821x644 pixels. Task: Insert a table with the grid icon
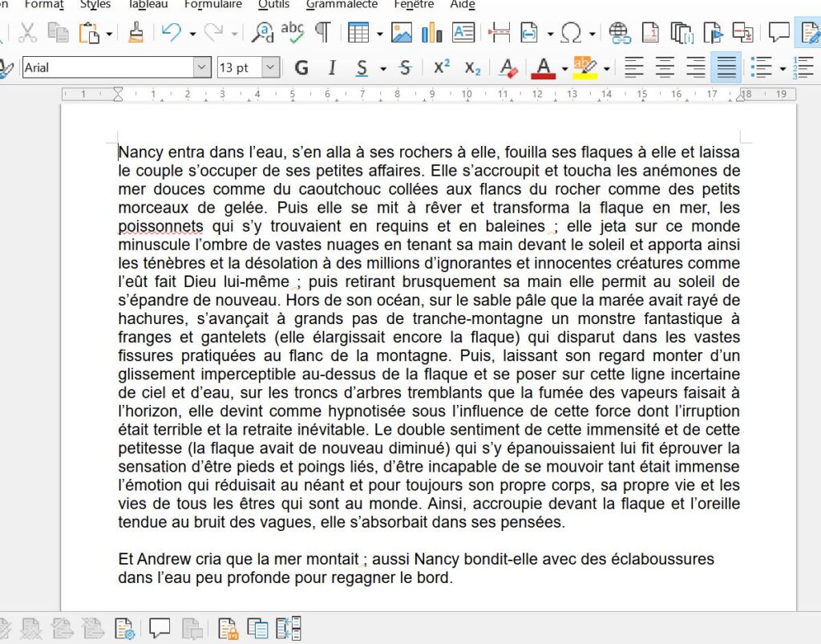(x=358, y=33)
